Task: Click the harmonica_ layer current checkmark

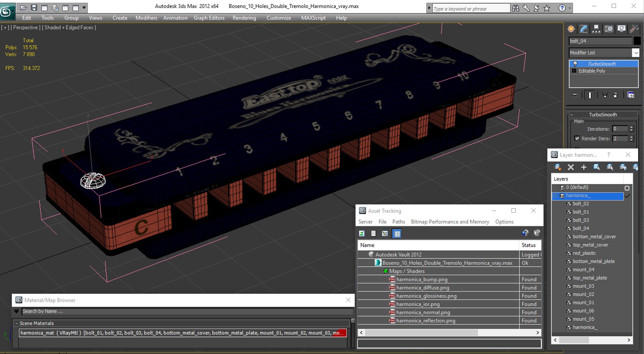Action: [627, 196]
